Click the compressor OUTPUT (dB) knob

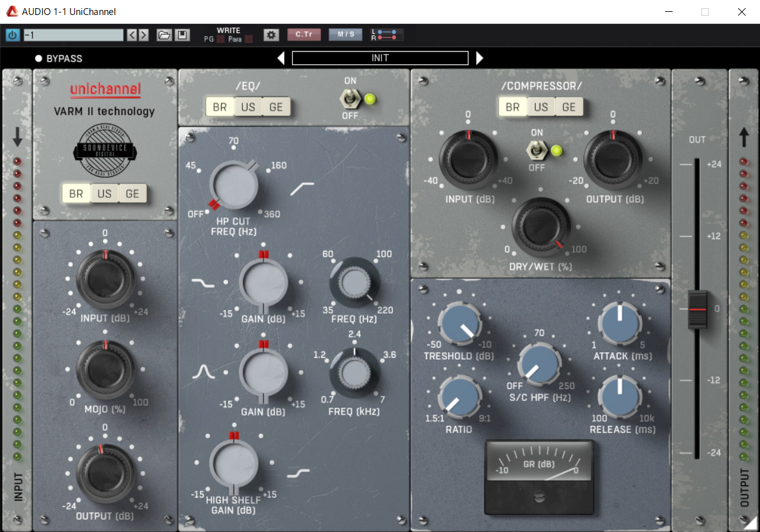[x=613, y=160]
